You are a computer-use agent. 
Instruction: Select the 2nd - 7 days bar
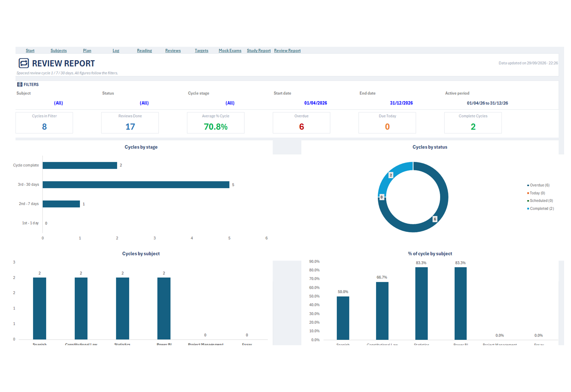61,204
